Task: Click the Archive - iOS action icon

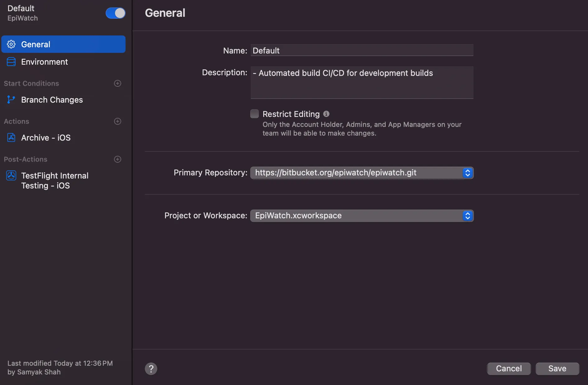Action: (x=11, y=137)
